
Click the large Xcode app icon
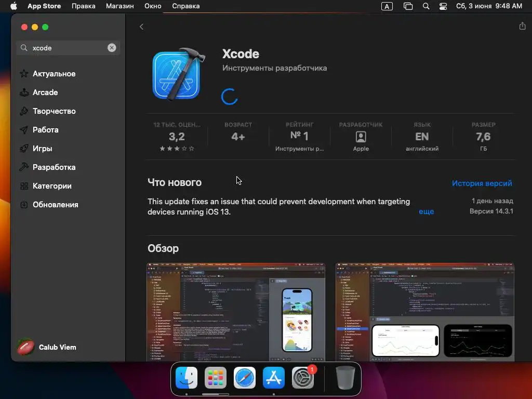(x=178, y=74)
